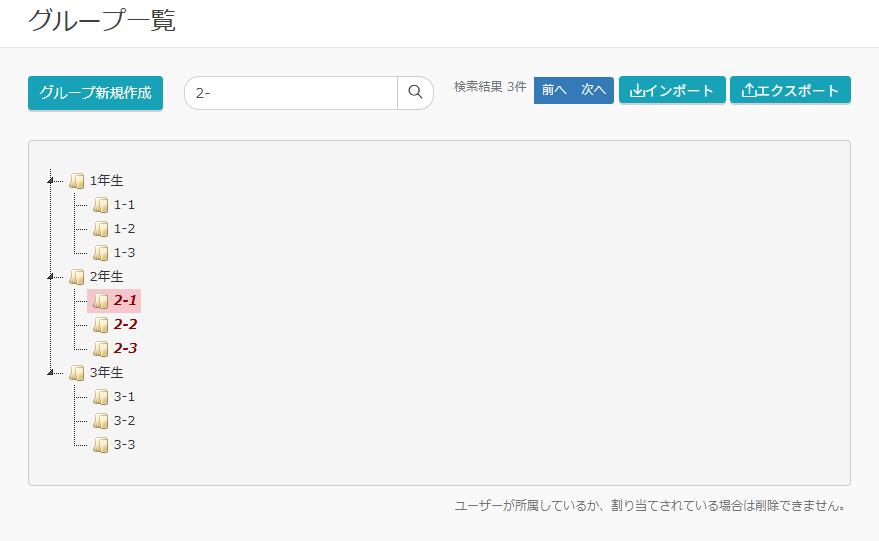Jump to next result with 次へ
Screen dimensions: 879x541
pos(594,90)
